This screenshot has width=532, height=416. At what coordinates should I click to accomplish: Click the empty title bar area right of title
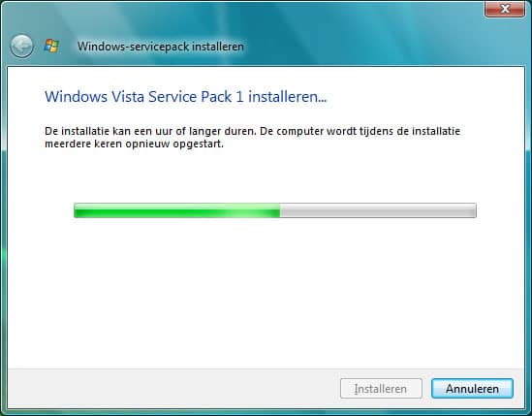click(x=363, y=47)
